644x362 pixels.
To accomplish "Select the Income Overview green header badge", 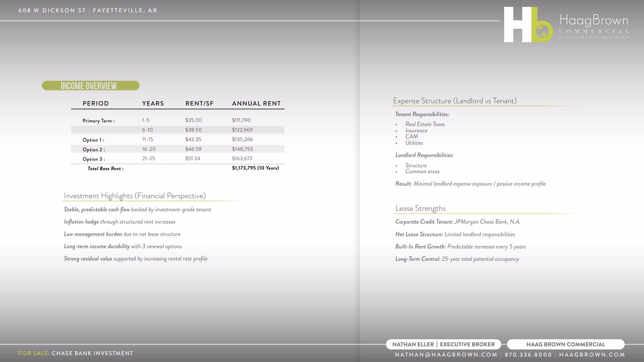I will click(x=91, y=85).
